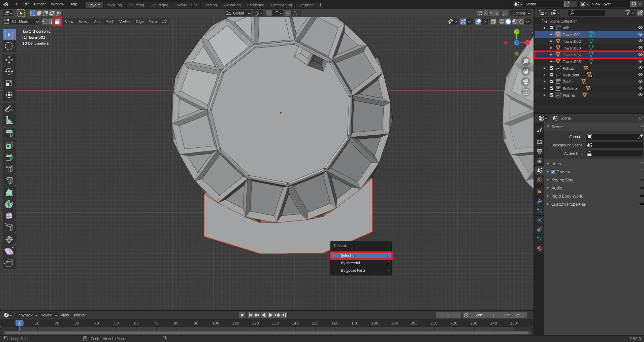Uncheck the Gravity checkbox

(553, 172)
